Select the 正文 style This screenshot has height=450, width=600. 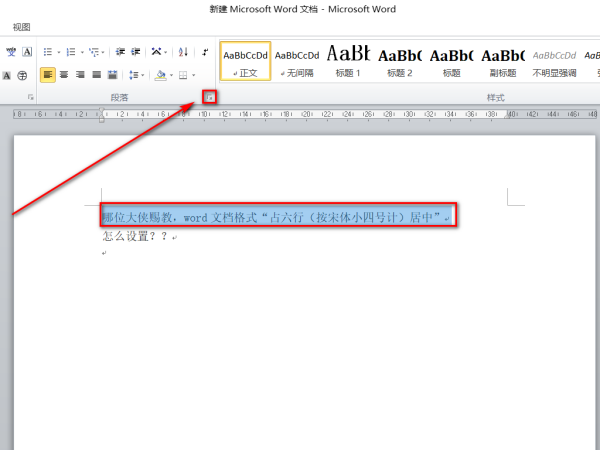click(245, 61)
